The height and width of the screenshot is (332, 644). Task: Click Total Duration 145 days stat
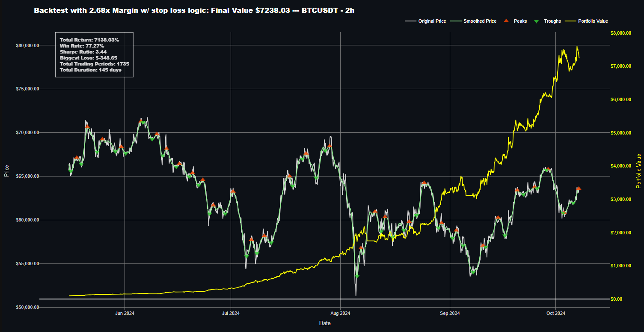[x=91, y=70]
